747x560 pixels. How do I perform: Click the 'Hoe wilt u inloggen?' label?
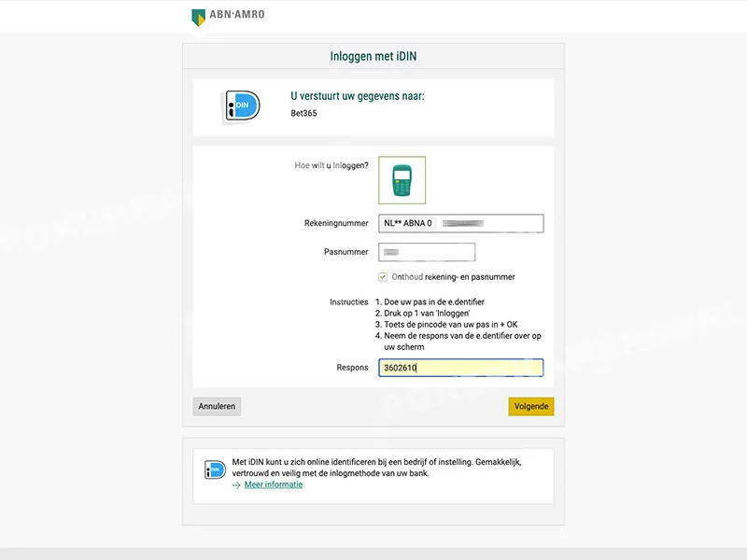coord(331,165)
